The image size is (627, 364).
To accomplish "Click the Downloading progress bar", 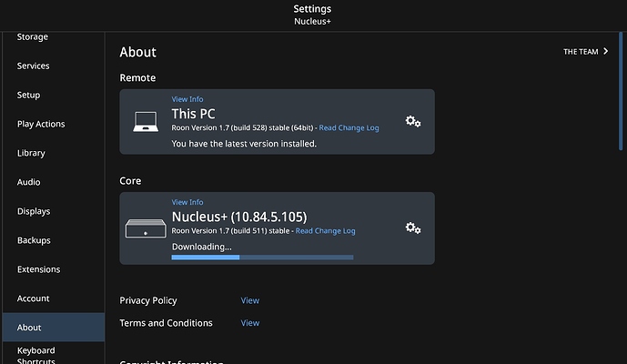I will 262,258.
